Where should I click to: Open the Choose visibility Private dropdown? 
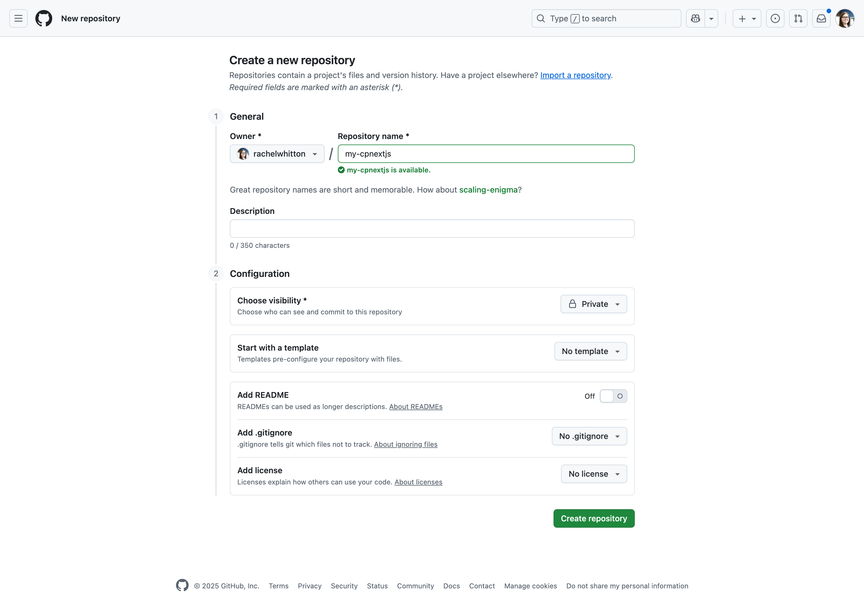[594, 304]
